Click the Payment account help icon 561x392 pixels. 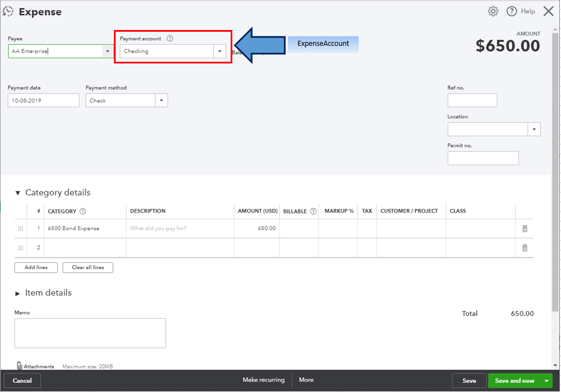pyautogui.click(x=170, y=39)
